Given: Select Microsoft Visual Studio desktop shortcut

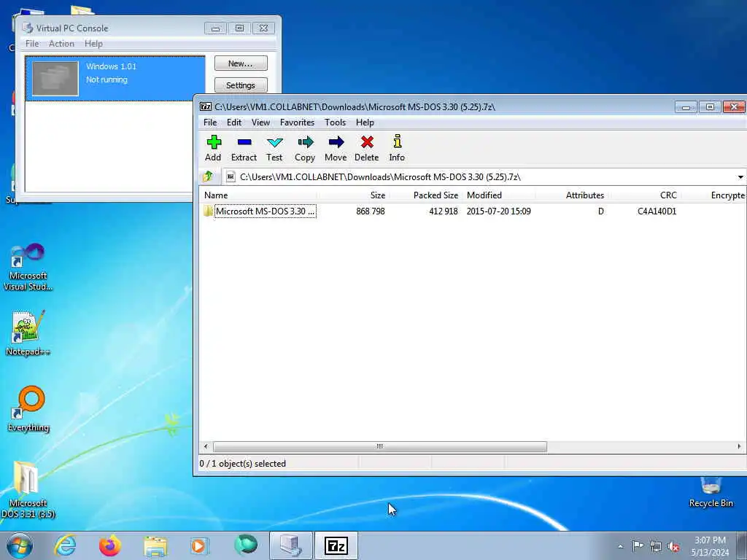Looking at the screenshot, I should pos(28,268).
